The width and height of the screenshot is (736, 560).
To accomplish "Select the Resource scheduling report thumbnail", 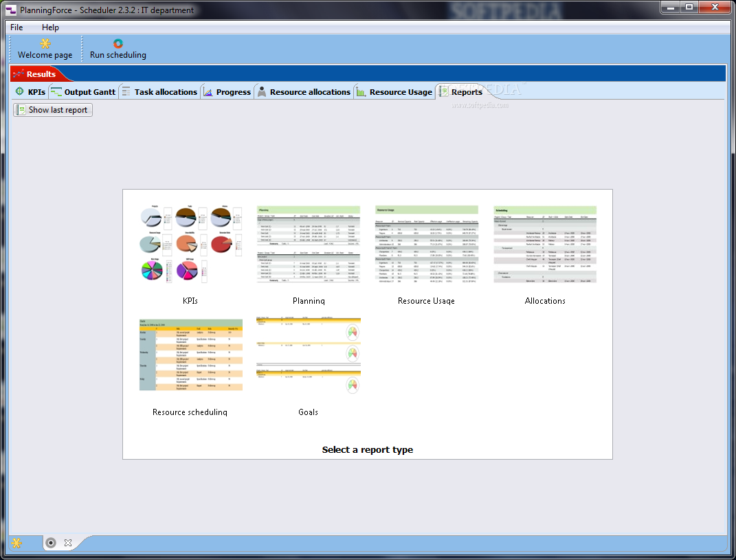I will [190, 355].
